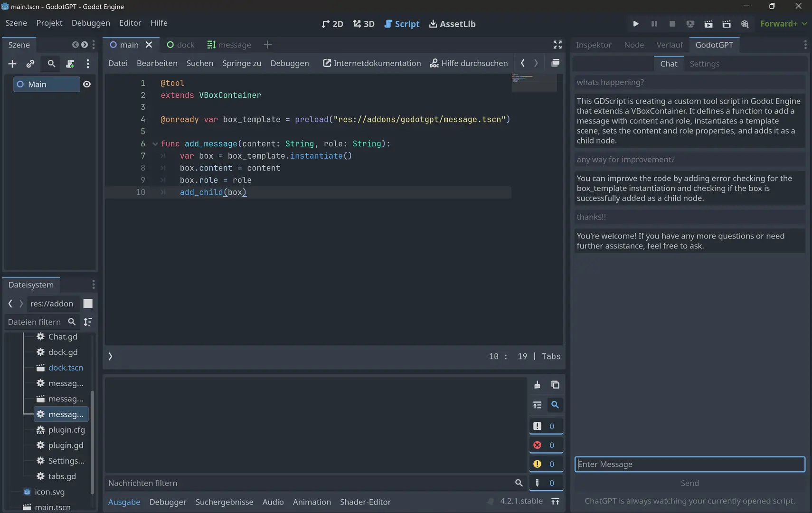Toggle scripts panel with bottom-left chevron
The image size is (812, 513).
[x=110, y=356]
